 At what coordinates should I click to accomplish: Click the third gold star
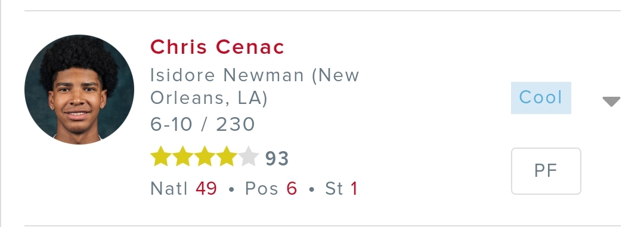tap(205, 157)
